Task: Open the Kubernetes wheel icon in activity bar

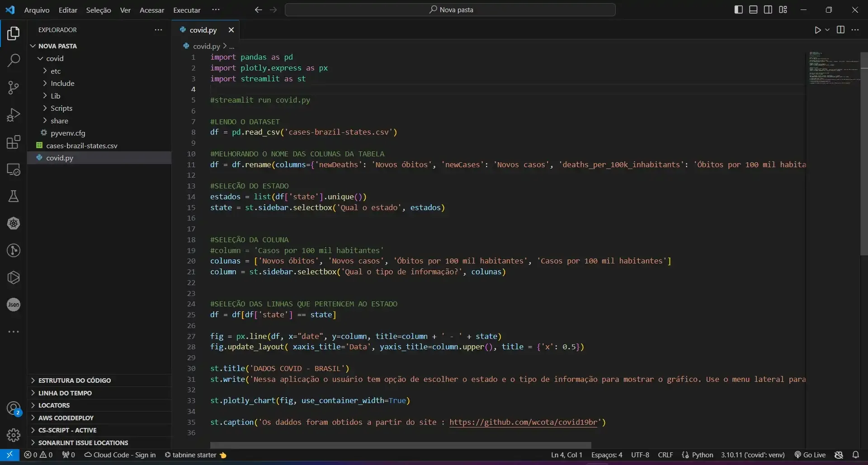Action: pos(14,223)
